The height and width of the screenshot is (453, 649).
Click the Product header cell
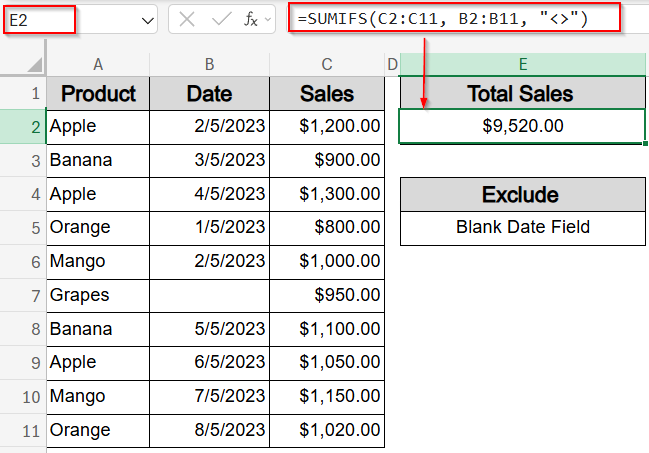(98, 94)
